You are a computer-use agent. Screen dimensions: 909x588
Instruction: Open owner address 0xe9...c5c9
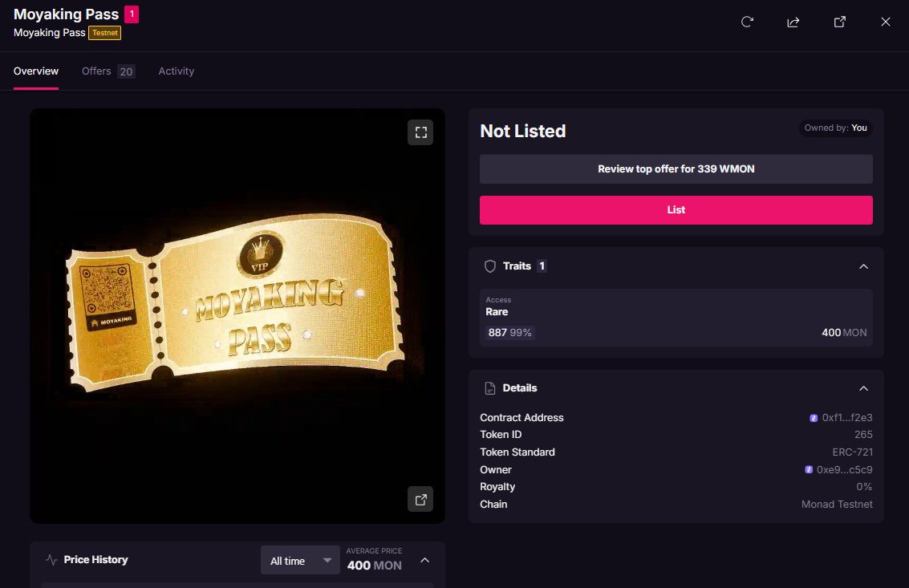click(844, 470)
